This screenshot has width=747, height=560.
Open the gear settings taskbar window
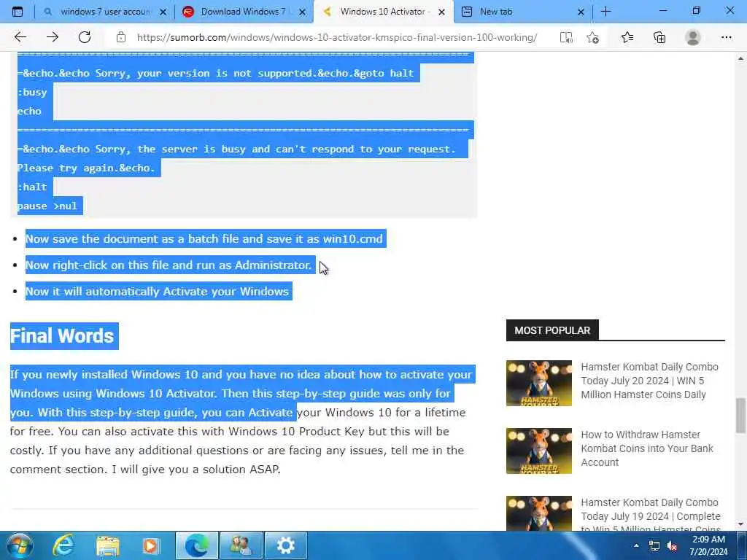(x=286, y=545)
